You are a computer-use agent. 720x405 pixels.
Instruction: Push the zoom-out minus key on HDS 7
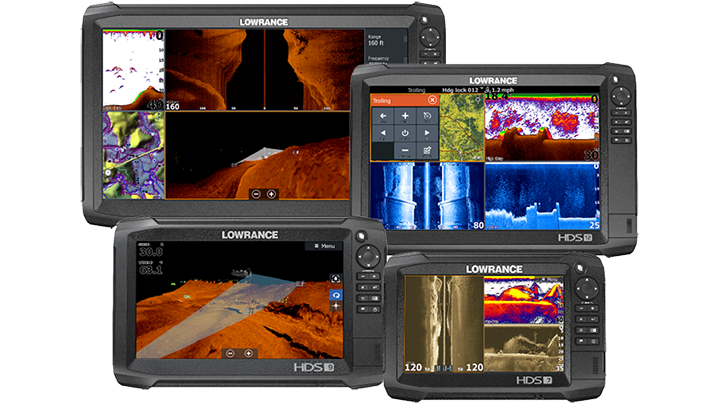(581, 308)
